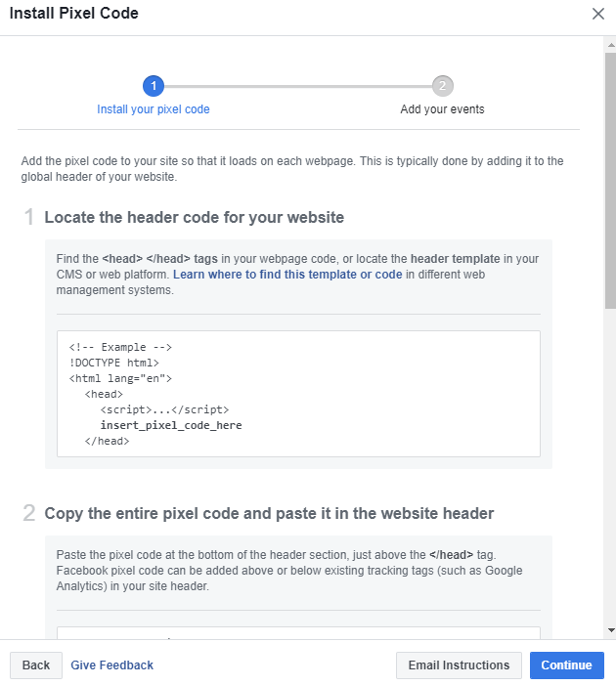Click heading 'Copy the entire pixel code and paste it'
The image size is (616, 686).
[269, 514]
